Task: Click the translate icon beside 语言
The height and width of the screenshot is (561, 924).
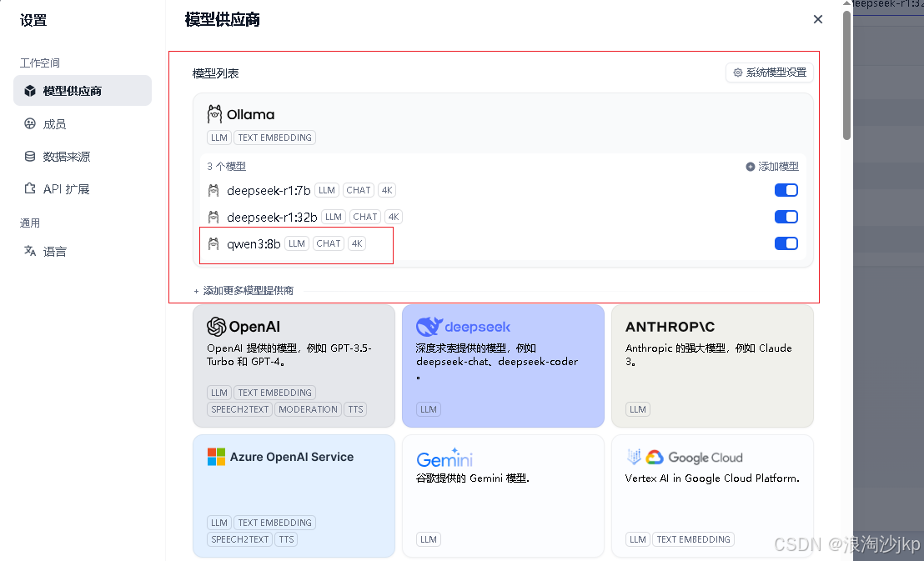Action: (x=30, y=251)
